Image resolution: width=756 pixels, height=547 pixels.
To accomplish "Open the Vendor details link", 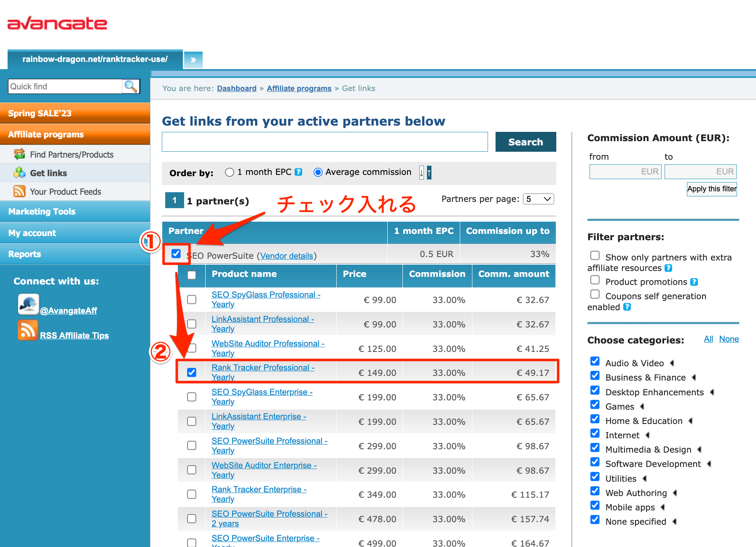I will [x=287, y=256].
